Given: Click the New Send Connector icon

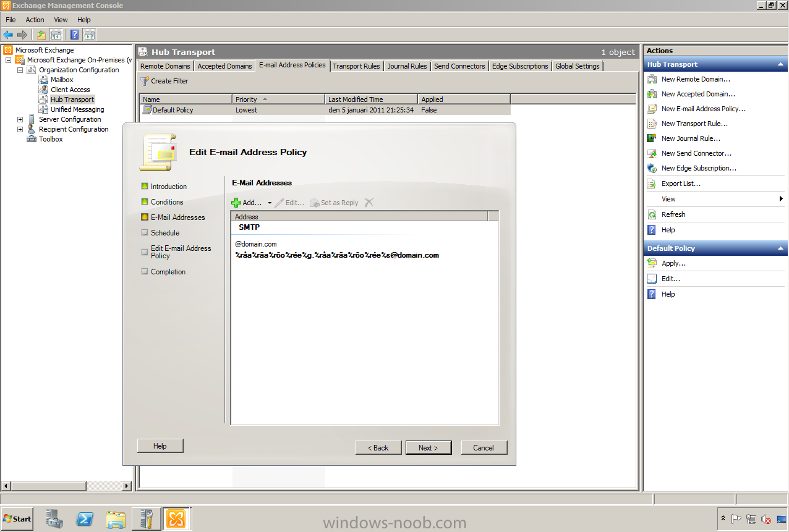Looking at the screenshot, I should 652,153.
